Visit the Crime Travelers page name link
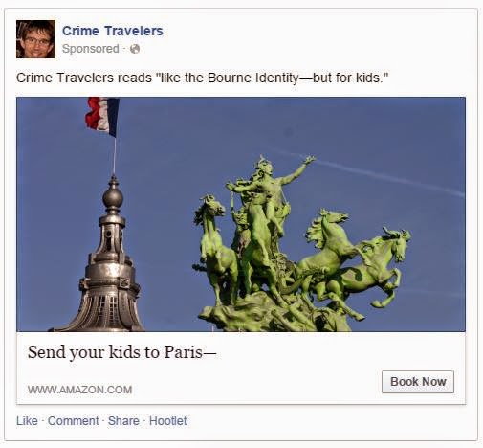The height and width of the screenshot is (448, 483). tap(113, 31)
